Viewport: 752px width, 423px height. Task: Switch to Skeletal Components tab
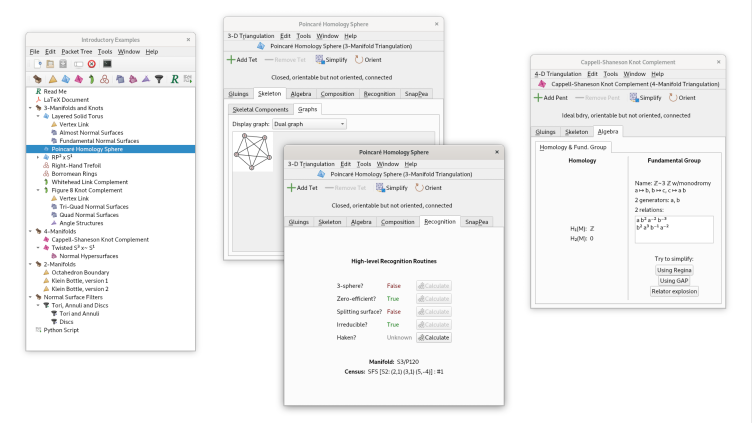260,109
